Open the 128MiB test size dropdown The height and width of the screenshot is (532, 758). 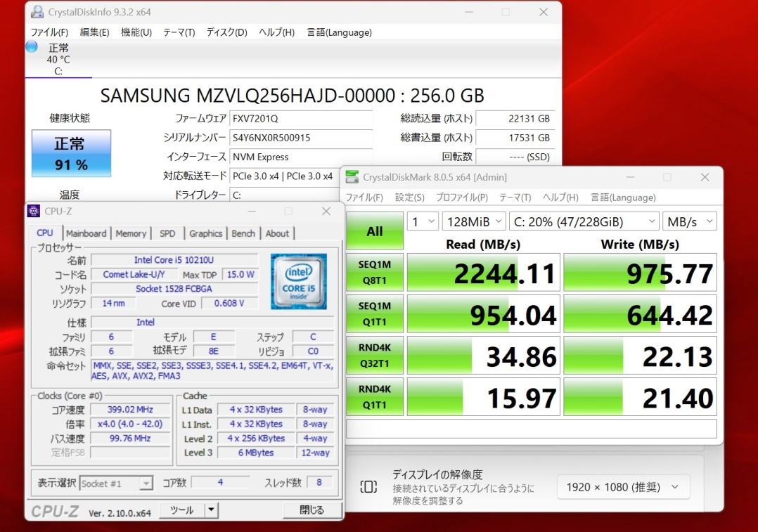pyautogui.click(x=474, y=222)
